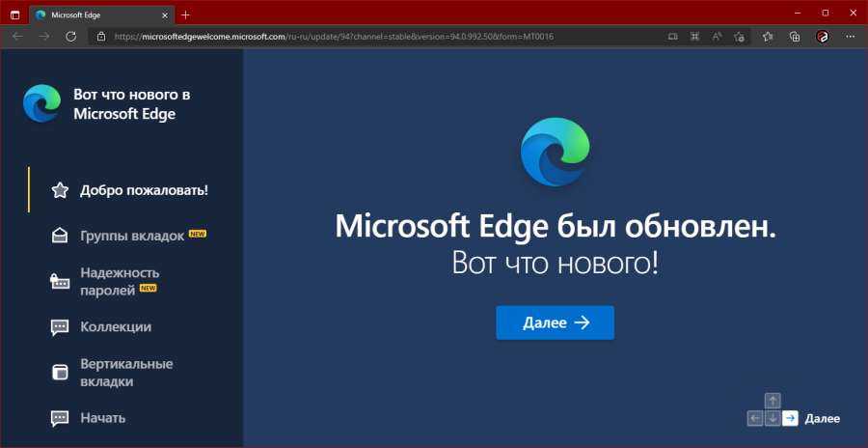Open the tab actions menu icon

14,15
